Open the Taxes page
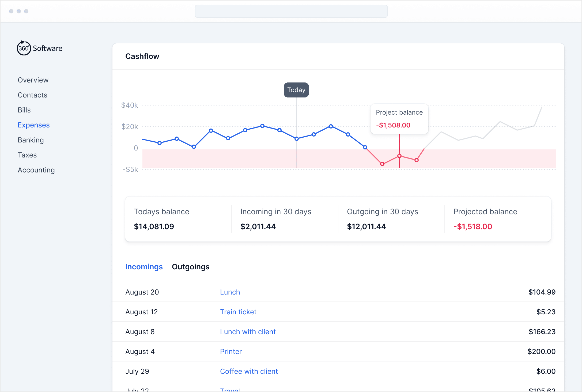This screenshot has height=392, width=582. pos(27,155)
